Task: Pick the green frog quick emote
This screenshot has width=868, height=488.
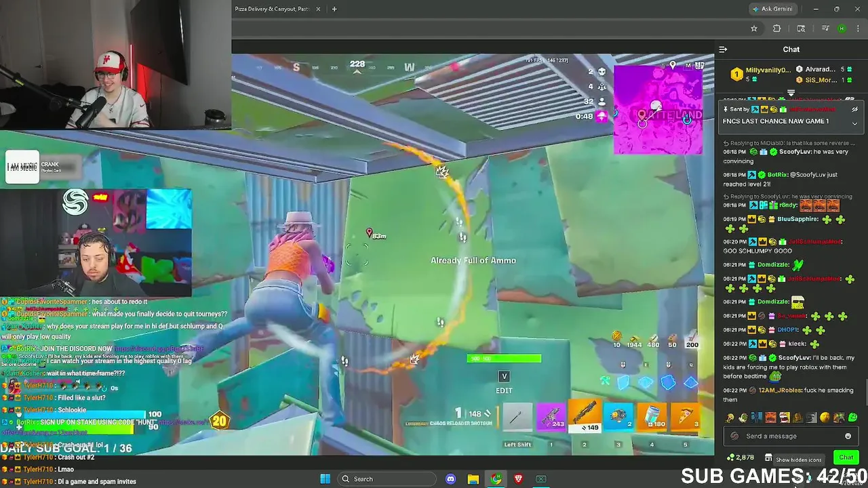Action: pos(743,418)
